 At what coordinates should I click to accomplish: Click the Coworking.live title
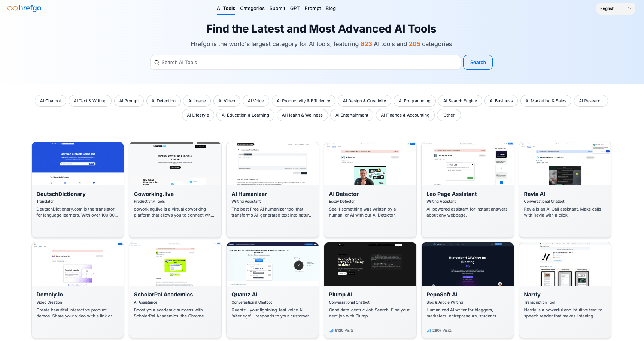pos(154,194)
